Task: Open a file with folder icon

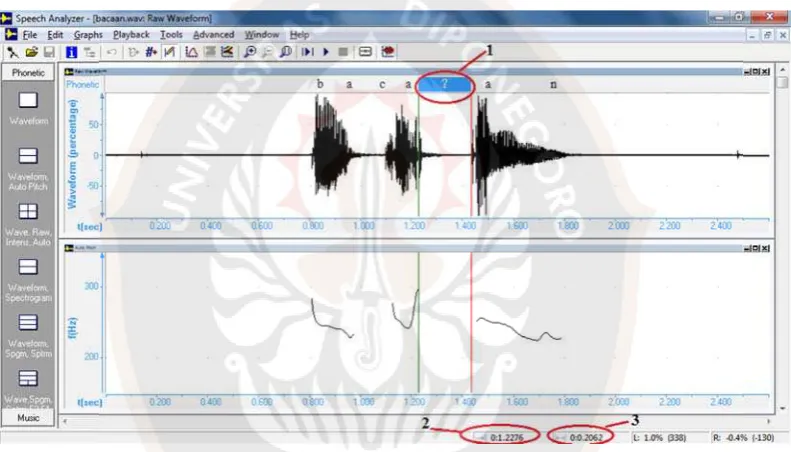Action: [x=31, y=52]
